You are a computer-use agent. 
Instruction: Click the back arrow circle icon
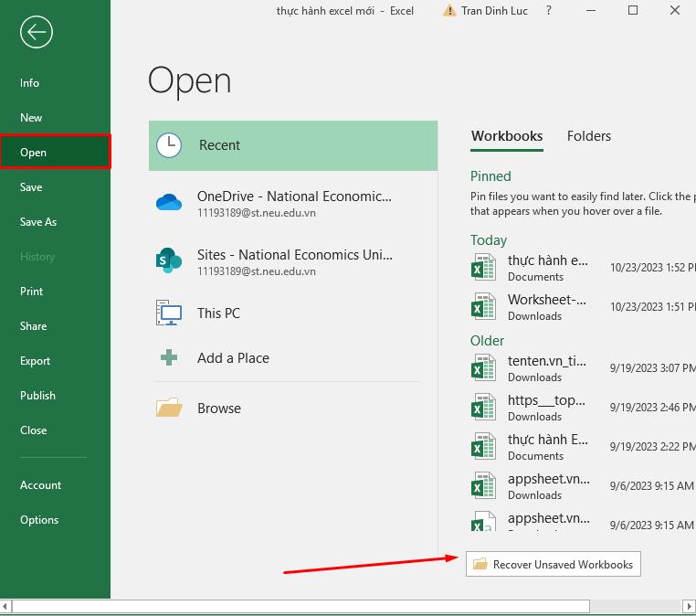coord(37,33)
